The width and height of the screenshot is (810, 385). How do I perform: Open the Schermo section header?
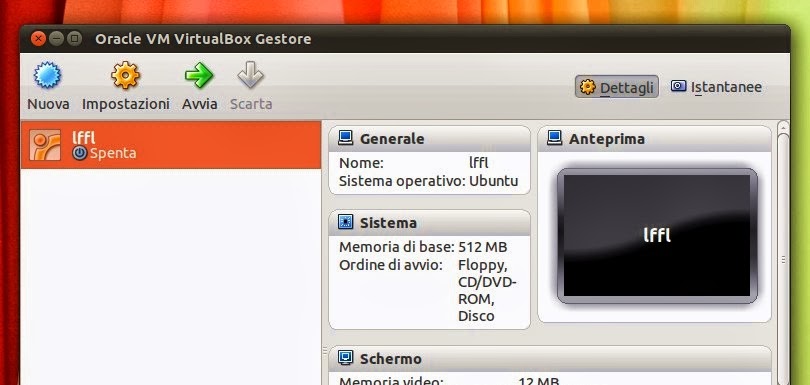coord(550,358)
